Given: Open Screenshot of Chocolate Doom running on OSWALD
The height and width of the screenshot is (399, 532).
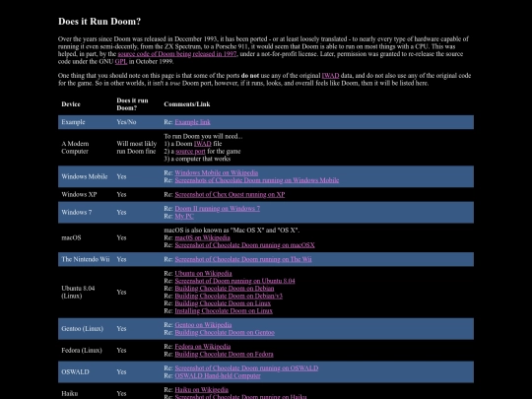Looking at the screenshot, I should pyautogui.click(x=246, y=368).
